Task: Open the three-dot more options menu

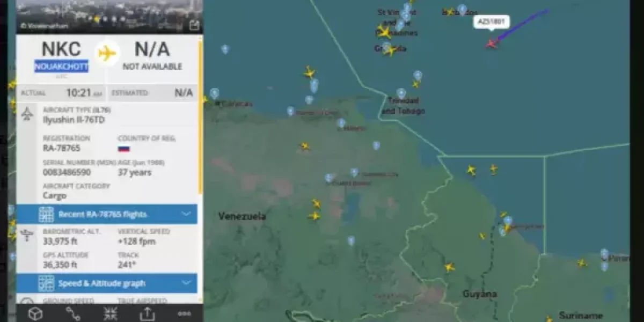Action: tap(184, 313)
